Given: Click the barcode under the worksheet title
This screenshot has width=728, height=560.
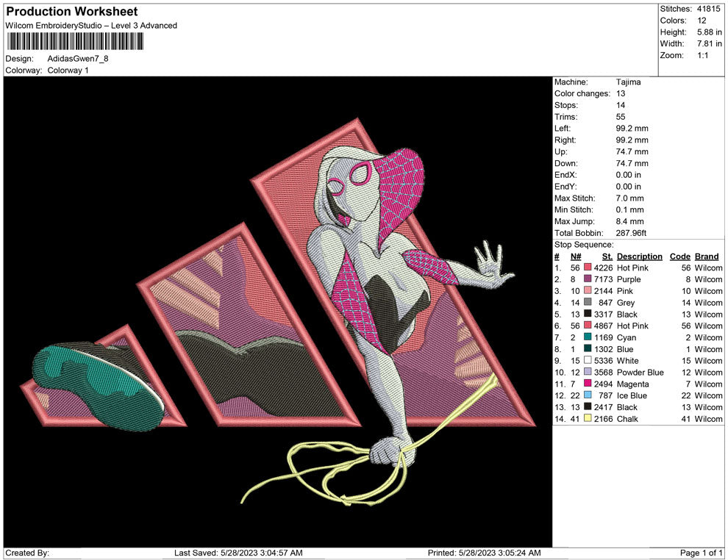Looking at the screenshot, I should pyautogui.click(x=74, y=42).
